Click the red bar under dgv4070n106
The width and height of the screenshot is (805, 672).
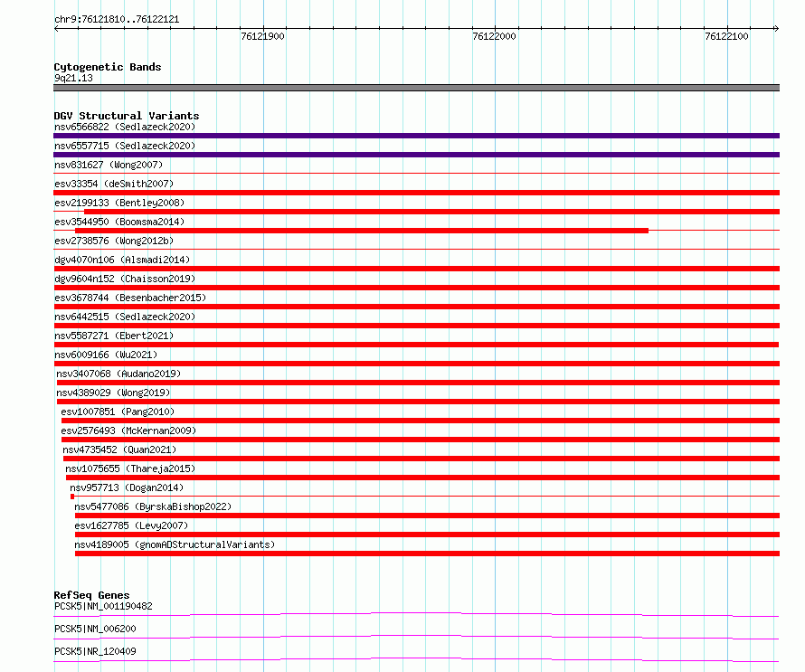pyautogui.click(x=416, y=269)
